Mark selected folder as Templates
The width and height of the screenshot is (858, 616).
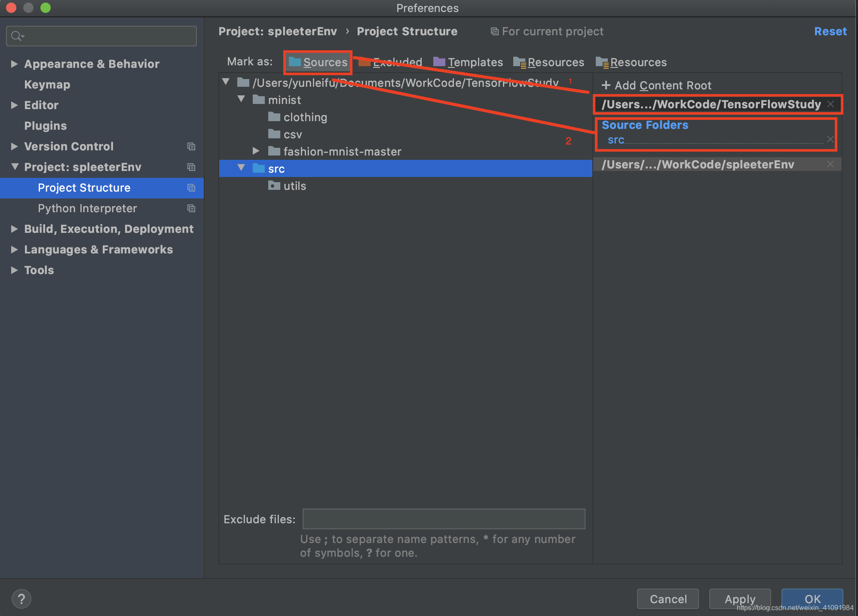click(x=475, y=62)
